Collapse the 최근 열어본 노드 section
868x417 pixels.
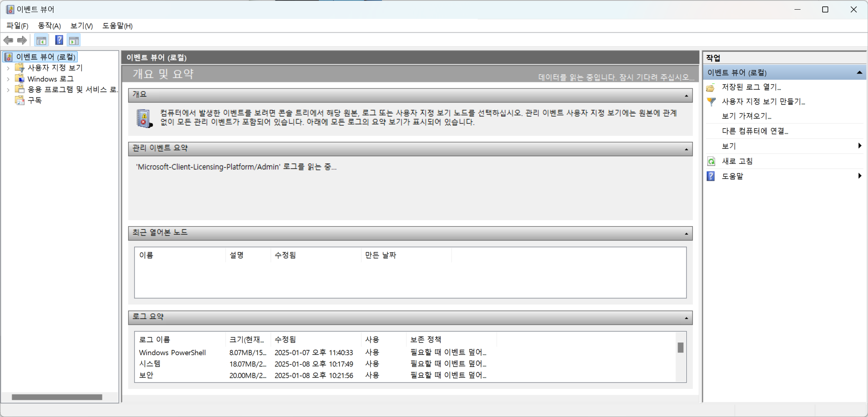(x=686, y=234)
